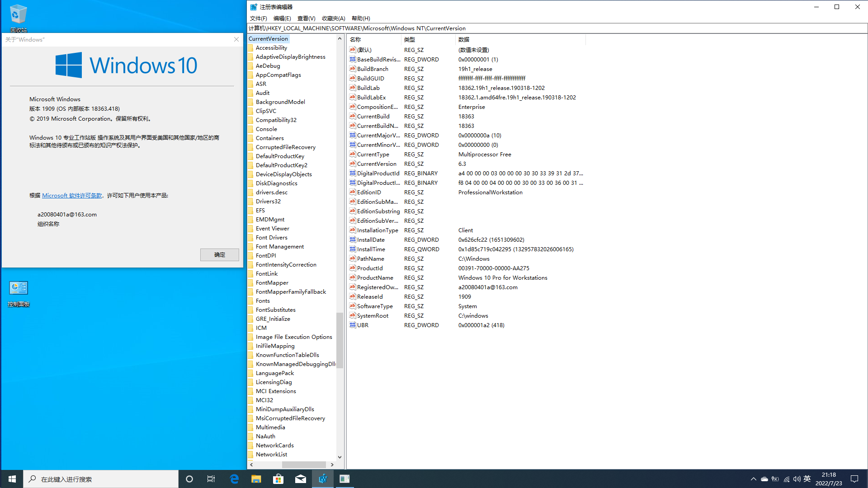Viewport: 868px width, 488px height.
Task: Switch to Registry Editor taskbar button
Action: pyautogui.click(x=323, y=479)
